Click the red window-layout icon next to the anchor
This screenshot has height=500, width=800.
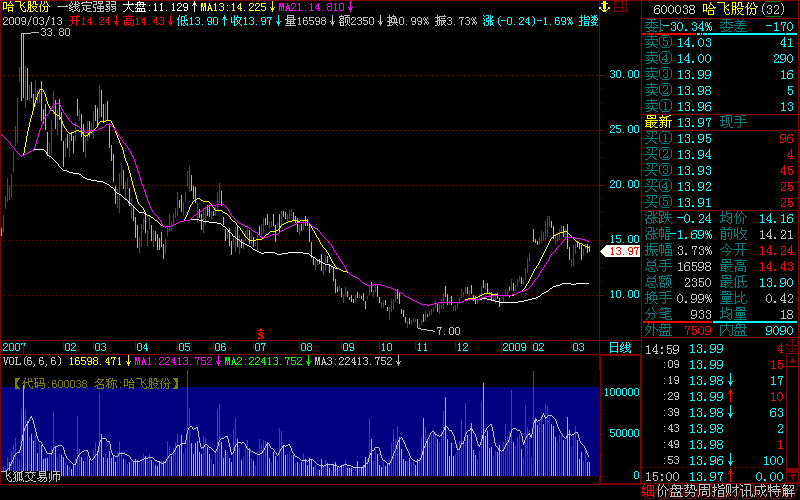620,7
